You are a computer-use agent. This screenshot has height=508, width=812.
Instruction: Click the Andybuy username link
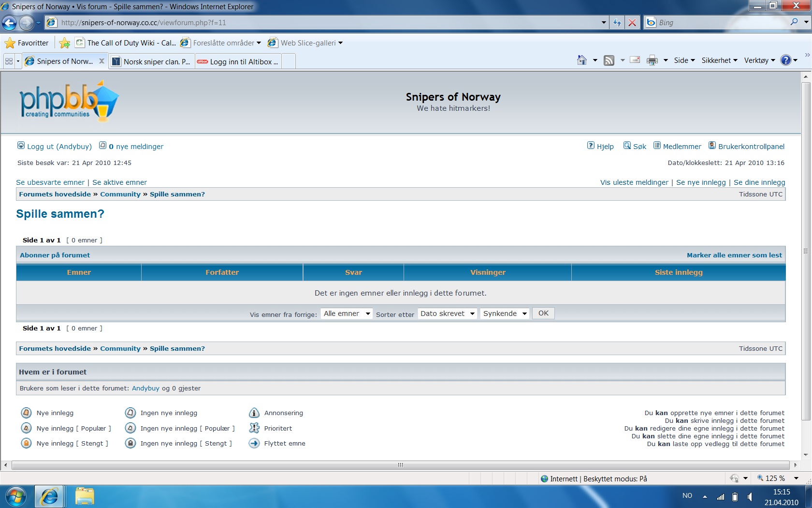point(145,388)
